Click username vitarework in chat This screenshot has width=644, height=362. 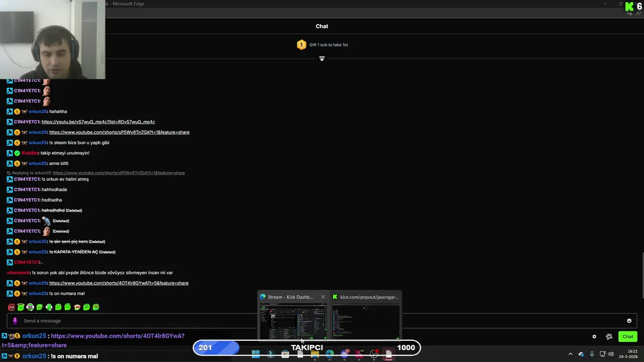coord(18,273)
